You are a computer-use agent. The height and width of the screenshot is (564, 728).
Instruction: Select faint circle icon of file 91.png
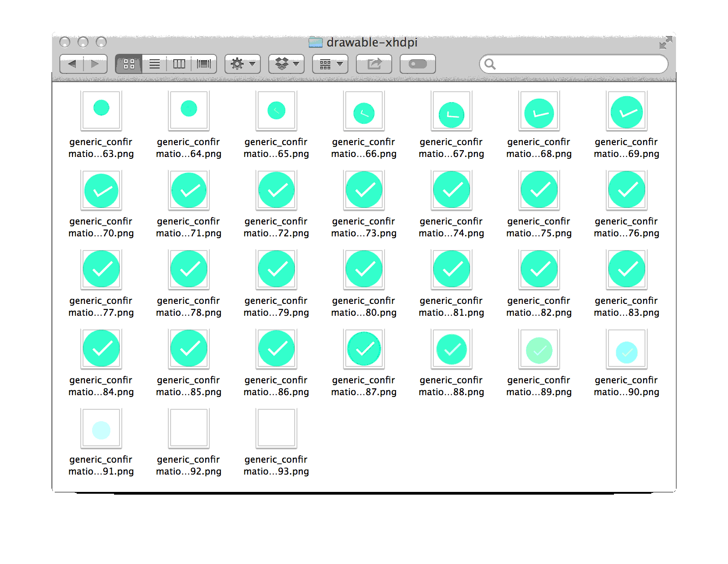click(x=101, y=428)
